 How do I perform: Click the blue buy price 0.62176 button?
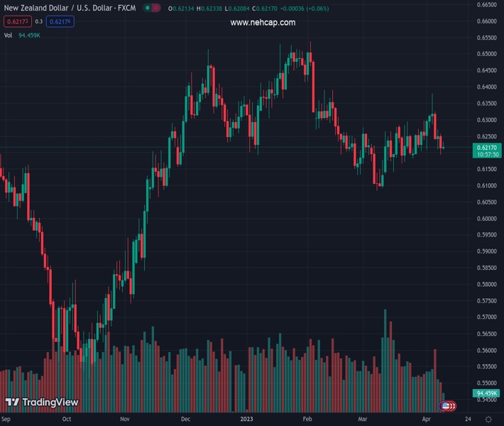click(x=62, y=21)
